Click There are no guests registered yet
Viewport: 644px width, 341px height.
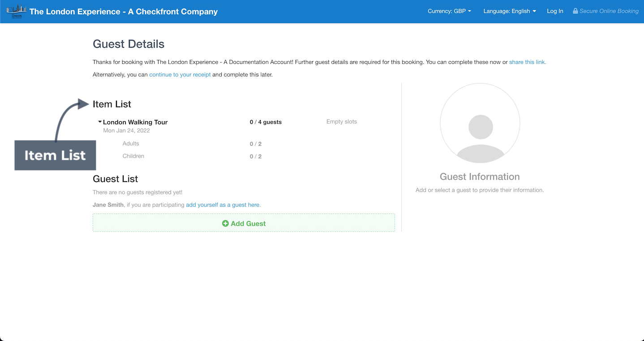click(x=137, y=192)
